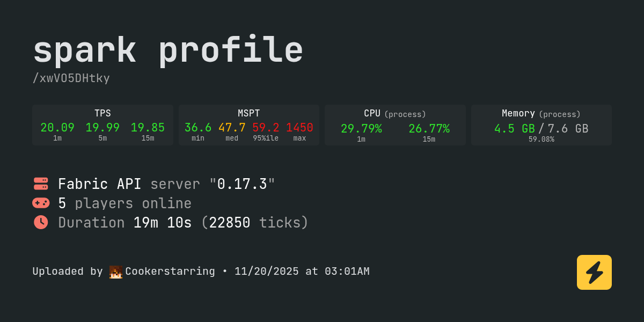Screen dimensions: 644x322
Task: Click the MSPT median value 47.7
Action: point(232,128)
